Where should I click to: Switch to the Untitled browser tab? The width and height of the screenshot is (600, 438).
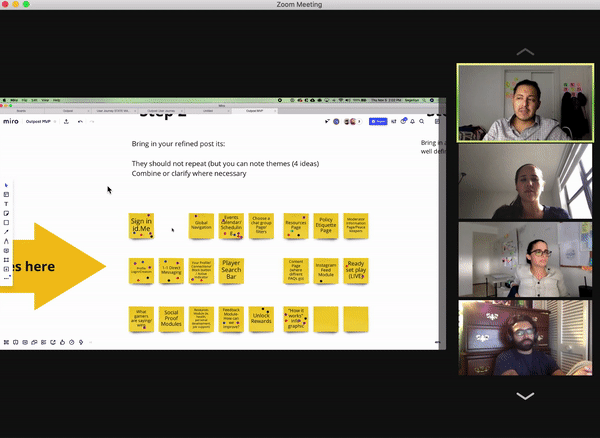click(x=208, y=111)
